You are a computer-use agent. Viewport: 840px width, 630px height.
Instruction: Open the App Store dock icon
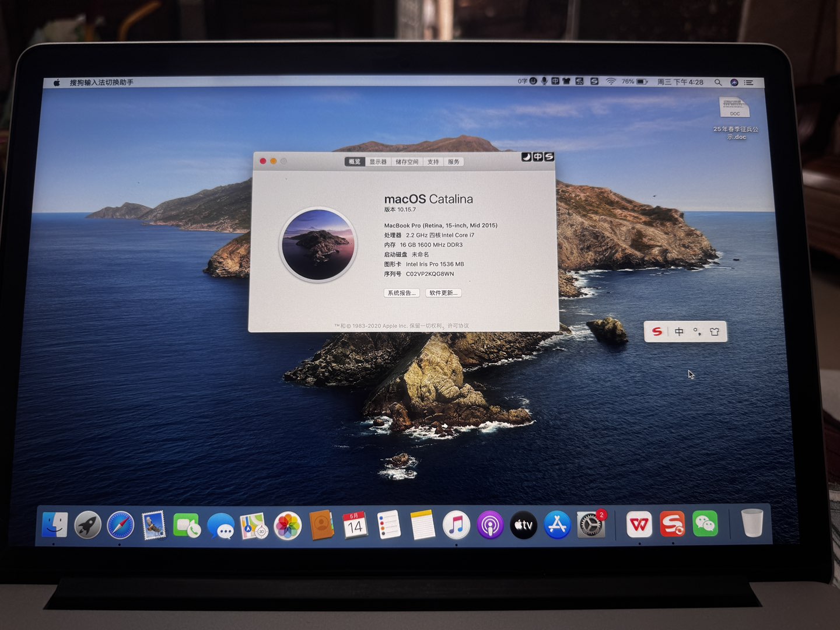click(x=557, y=525)
